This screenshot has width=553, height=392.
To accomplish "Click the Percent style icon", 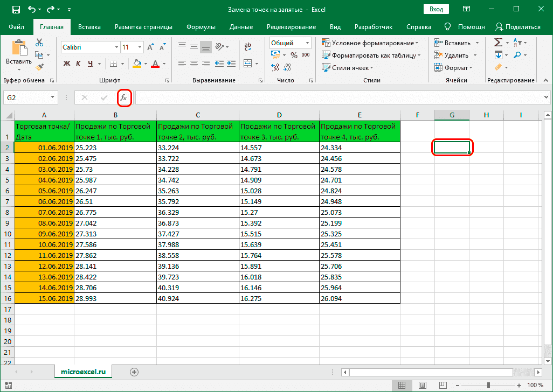I will 294,54.
